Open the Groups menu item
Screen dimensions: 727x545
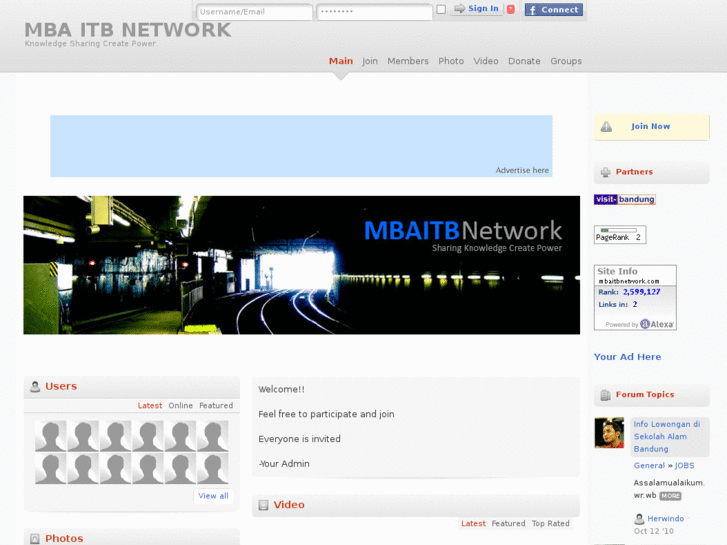click(566, 61)
